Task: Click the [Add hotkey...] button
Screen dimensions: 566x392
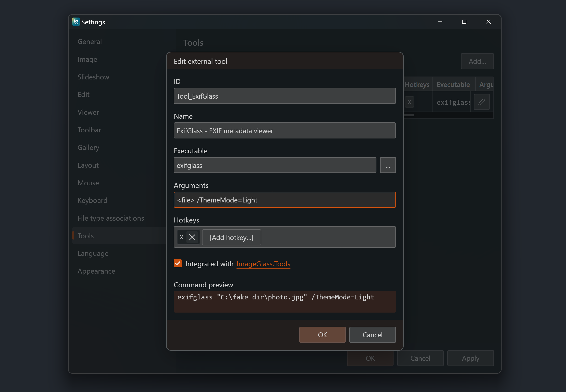Action: coord(231,237)
